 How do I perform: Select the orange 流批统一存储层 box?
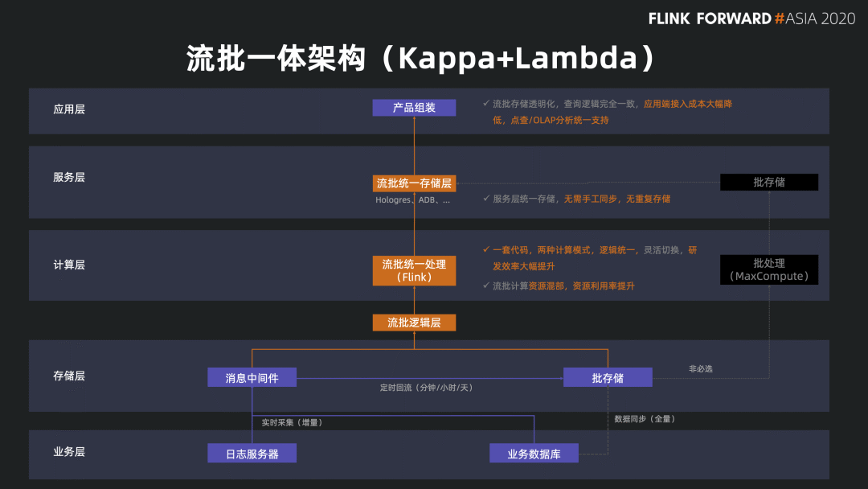tap(414, 183)
